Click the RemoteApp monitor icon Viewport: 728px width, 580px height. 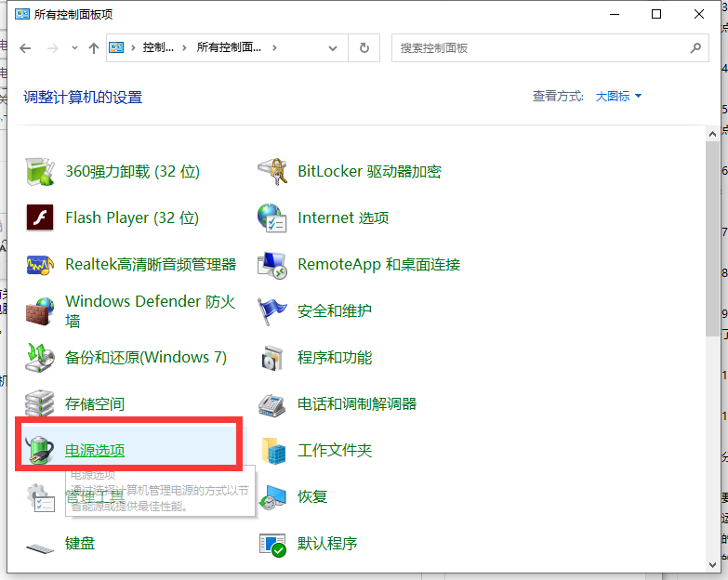272,265
